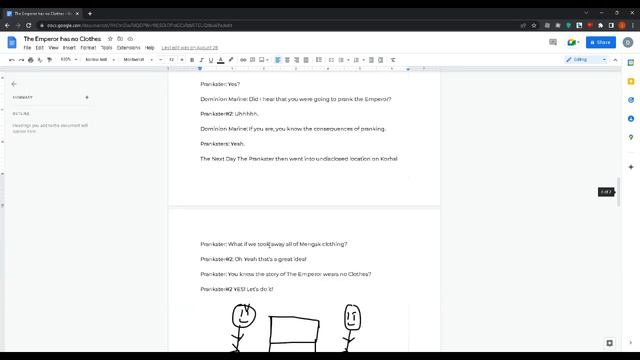This screenshot has width=640, height=360.
Task: Clear text formatting
Action: pos(393,60)
